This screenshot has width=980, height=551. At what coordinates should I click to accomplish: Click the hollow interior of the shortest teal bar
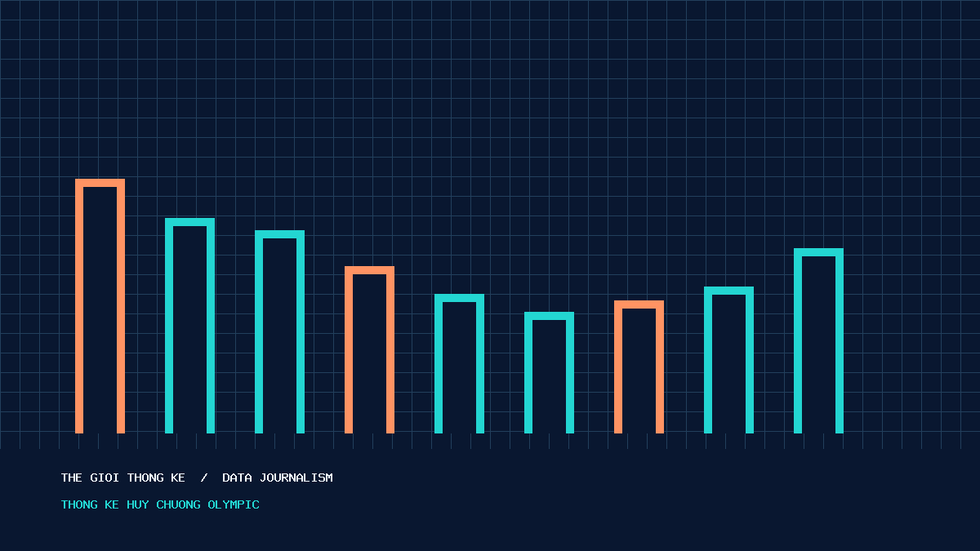[x=549, y=376]
